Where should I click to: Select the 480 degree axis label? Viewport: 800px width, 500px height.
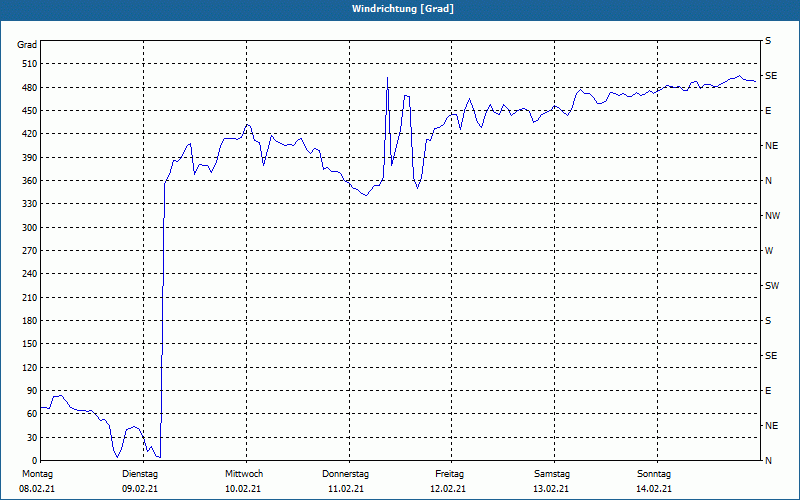(x=30, y=88)
